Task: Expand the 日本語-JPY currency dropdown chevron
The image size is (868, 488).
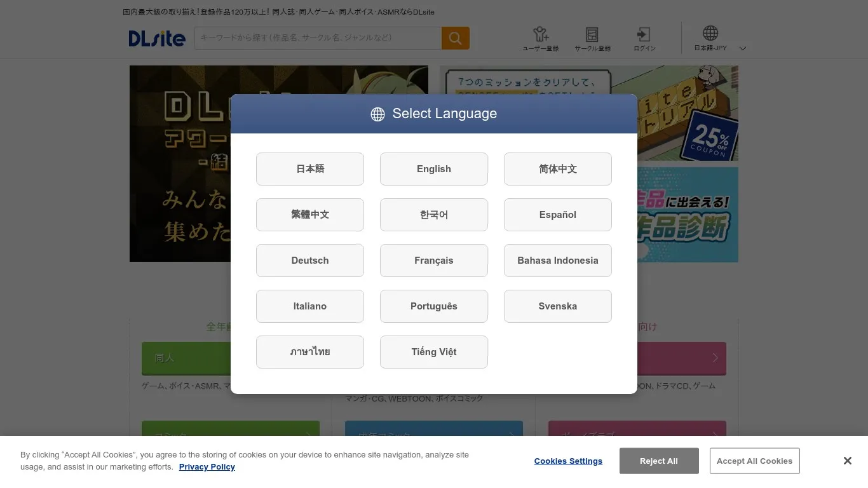Action: 742,47
